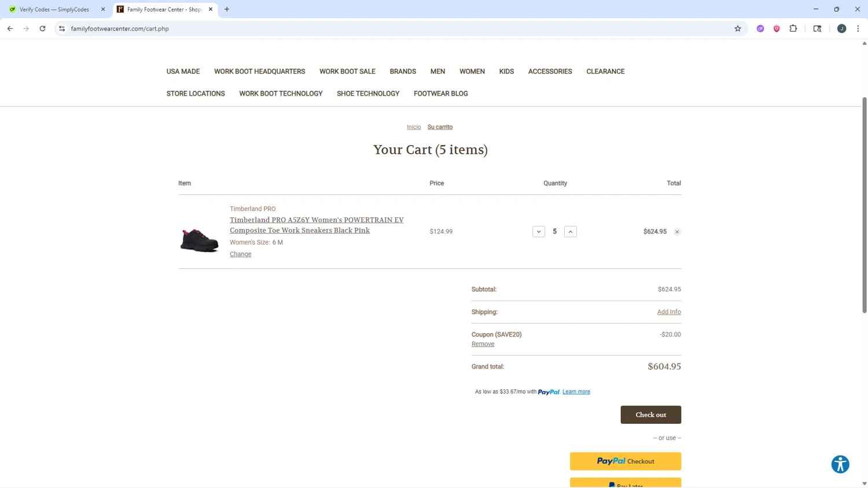Close the Verify Codes SimplyCodes tab
This screenshot has height=488, width=868.
point(103,9)
